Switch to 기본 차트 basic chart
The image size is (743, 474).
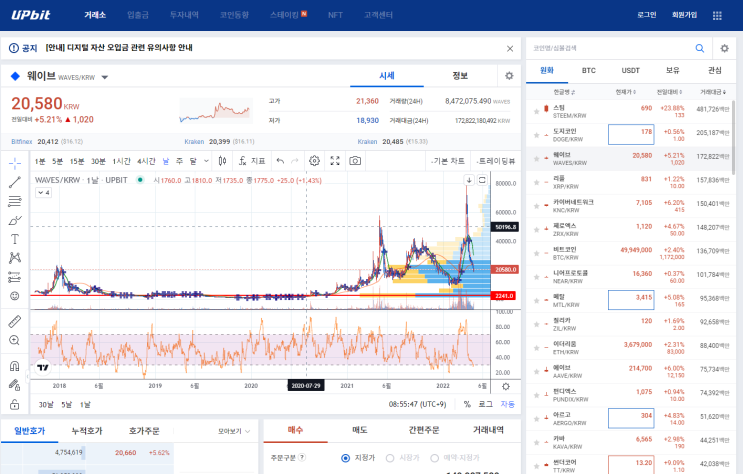click(x=448, y=161)
